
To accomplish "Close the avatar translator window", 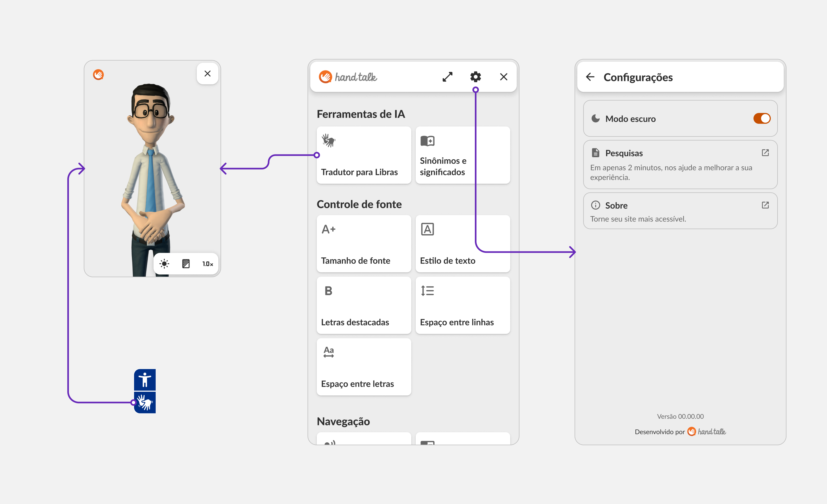I will [207, 73].
